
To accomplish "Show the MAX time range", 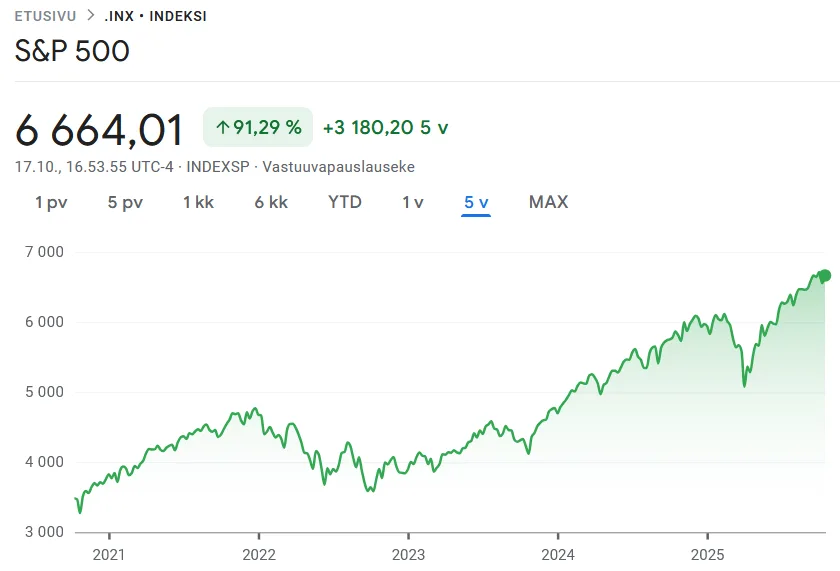I will point(548,202).
